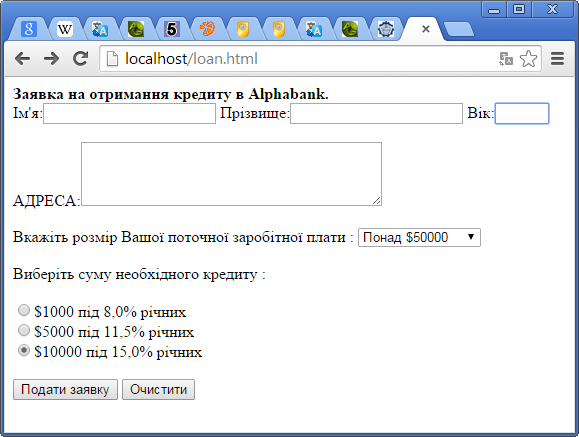Select $10000 під 15,0% річних option

24,350
